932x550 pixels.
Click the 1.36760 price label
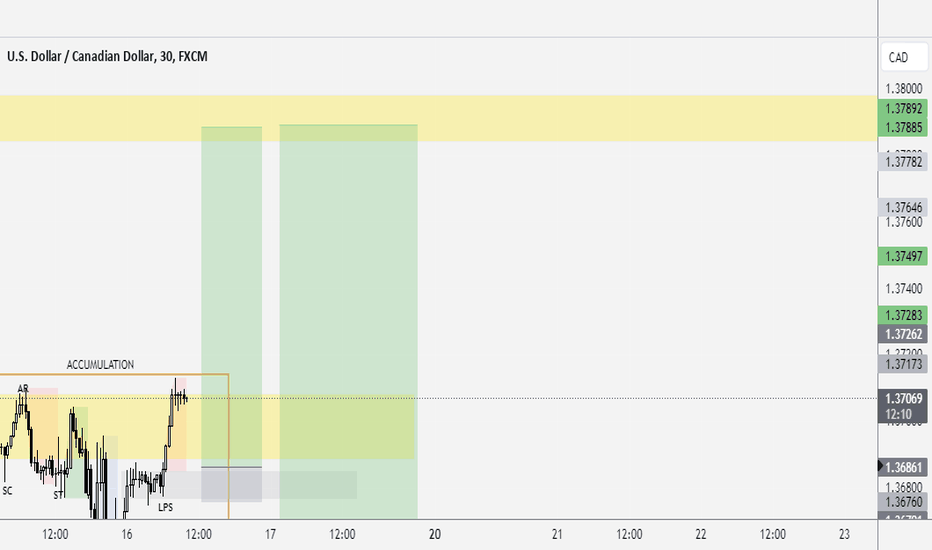(903, 502)
